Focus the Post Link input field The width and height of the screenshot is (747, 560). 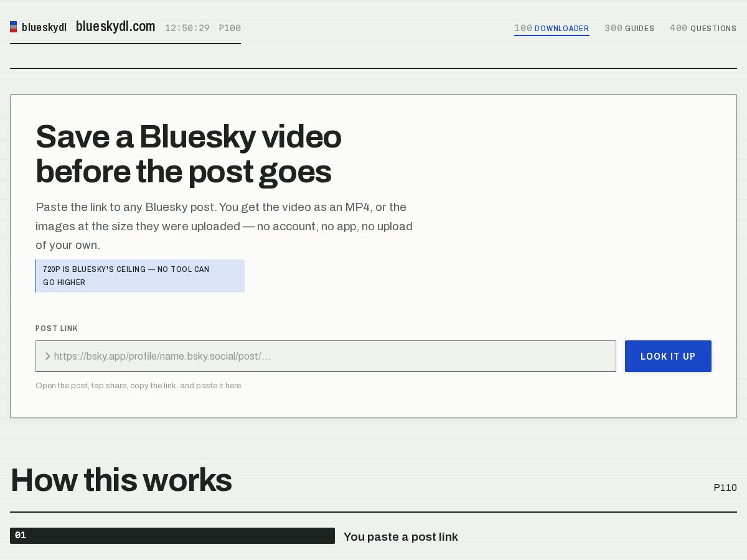coord(326,356)
